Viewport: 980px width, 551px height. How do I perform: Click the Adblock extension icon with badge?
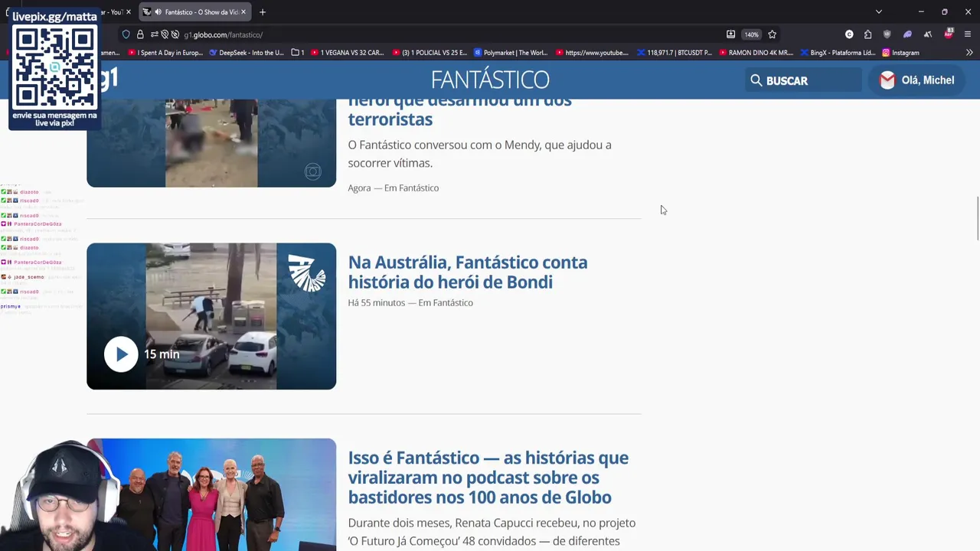pos(948,34)
